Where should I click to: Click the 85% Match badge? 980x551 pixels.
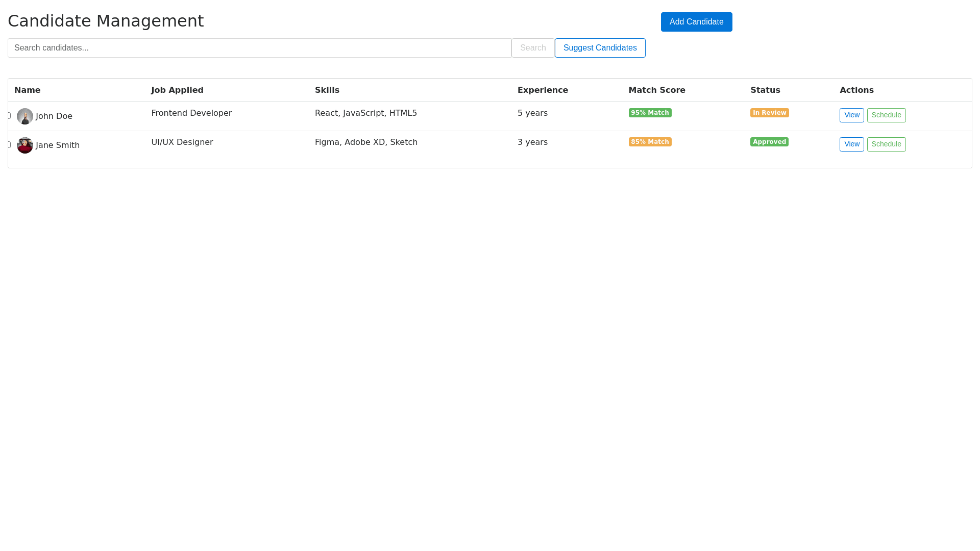650,142
